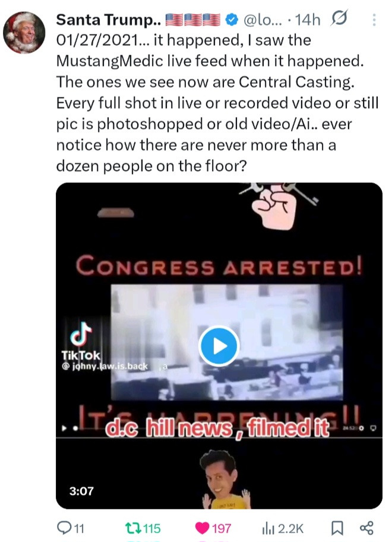
Task: Toggle the bookmark icon
Action: [337, 528]
